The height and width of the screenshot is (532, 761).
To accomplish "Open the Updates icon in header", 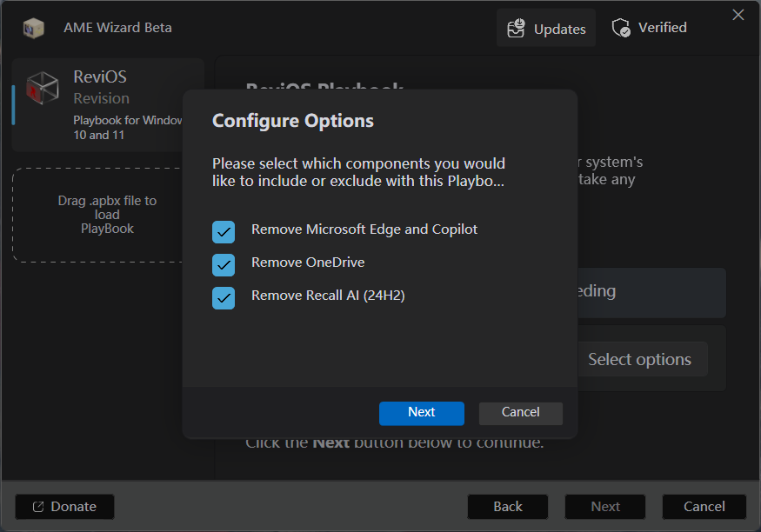I will (x=517, y=29).
